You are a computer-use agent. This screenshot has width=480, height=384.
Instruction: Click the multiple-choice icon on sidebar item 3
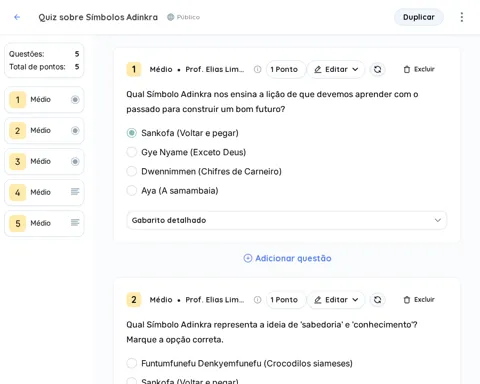click(75, 161)
